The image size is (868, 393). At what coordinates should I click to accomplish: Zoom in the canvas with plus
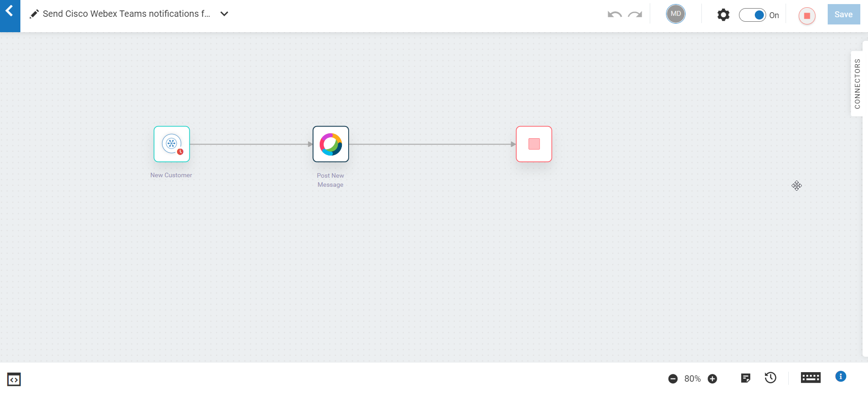click(x=712, y=379)
